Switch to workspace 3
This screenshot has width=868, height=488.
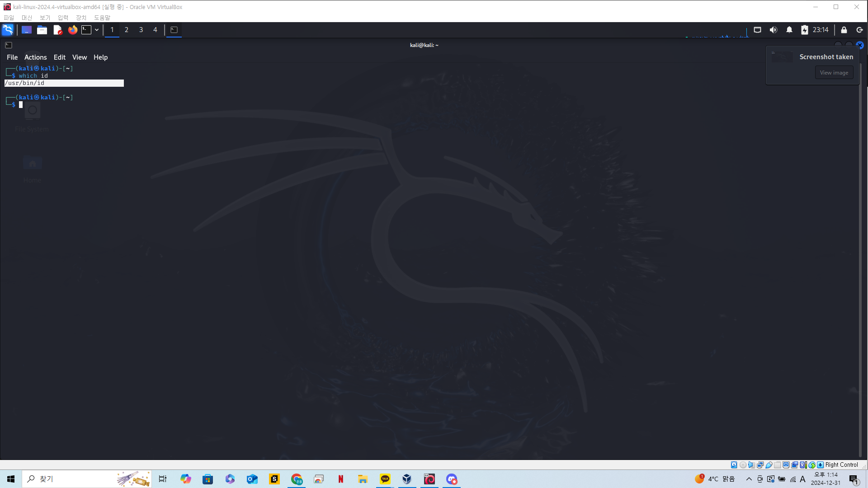[x=141, y=30]
